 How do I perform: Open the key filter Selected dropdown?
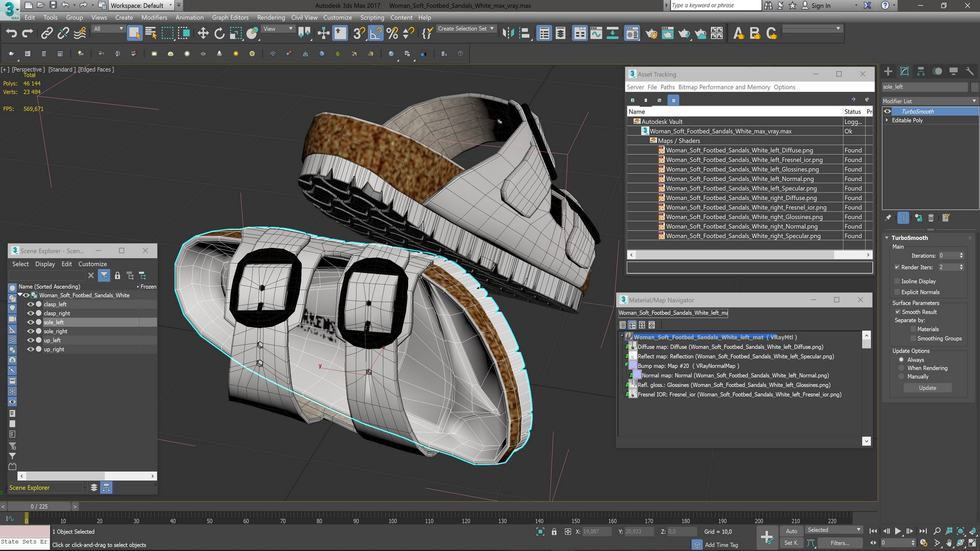click(834, 530)
